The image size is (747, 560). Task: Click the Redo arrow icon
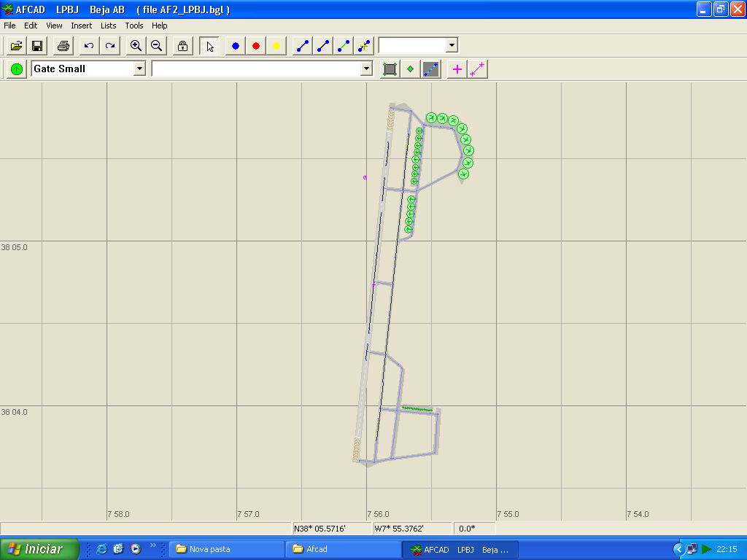click(110, 46)
